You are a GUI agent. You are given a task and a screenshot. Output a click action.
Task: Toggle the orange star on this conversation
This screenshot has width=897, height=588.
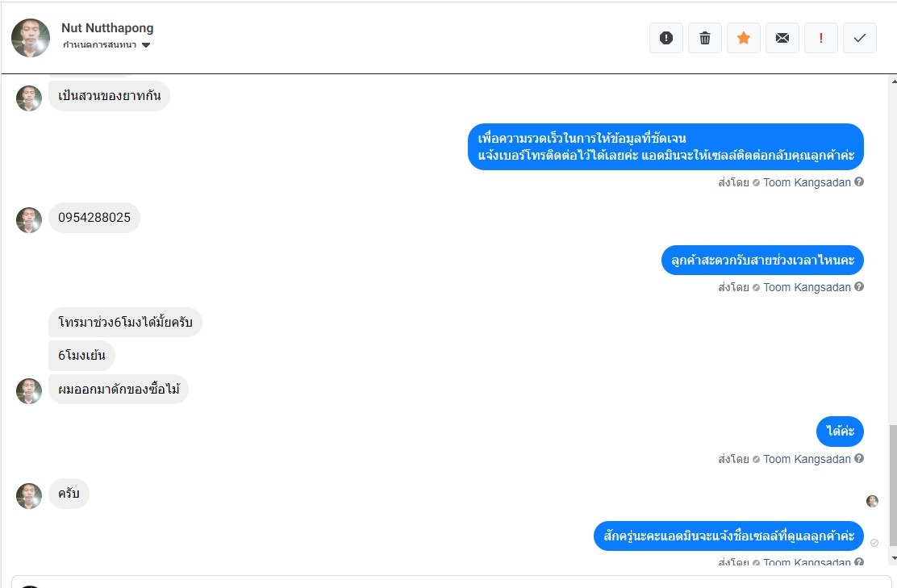click(744, 38)
